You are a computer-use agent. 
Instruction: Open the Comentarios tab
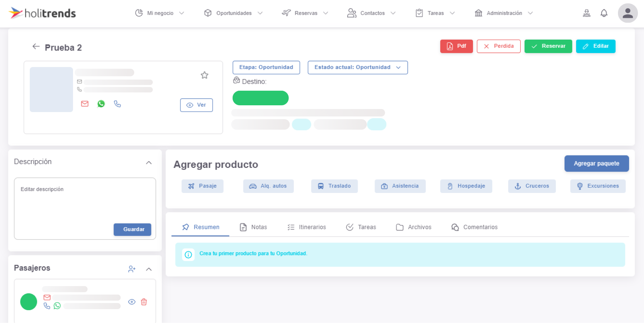point(475,227)
